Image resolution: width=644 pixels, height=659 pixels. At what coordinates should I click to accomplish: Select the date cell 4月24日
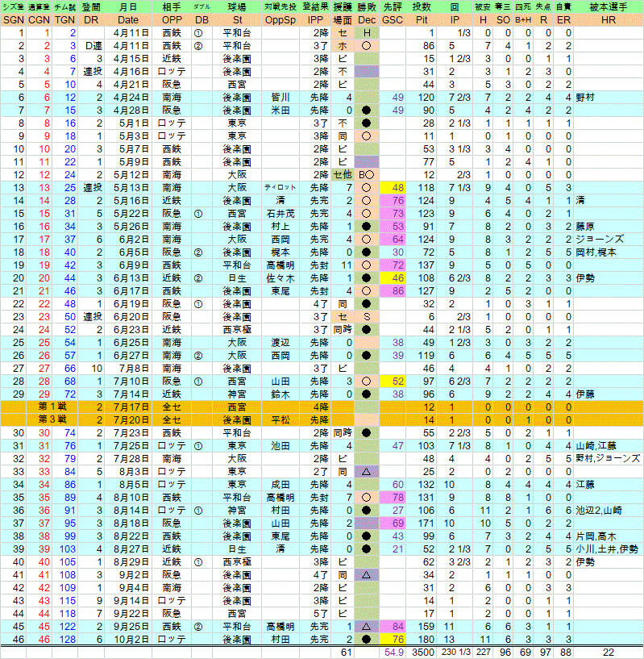coord(131,98)
